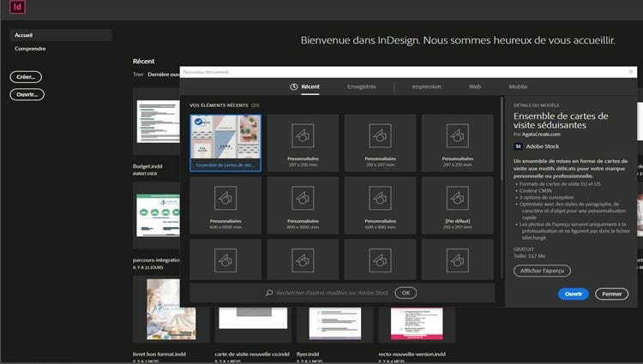This screenshot has width=643, height=364.
Task: Click the InDesign Id logo icon
Action: point(18,7)
